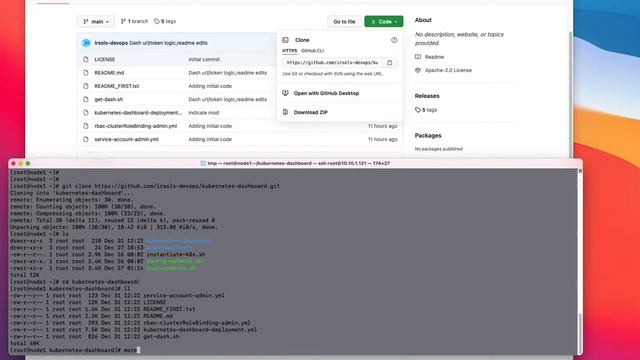Open the Packages heading link

pyautogui.click(x=428, y=136)
